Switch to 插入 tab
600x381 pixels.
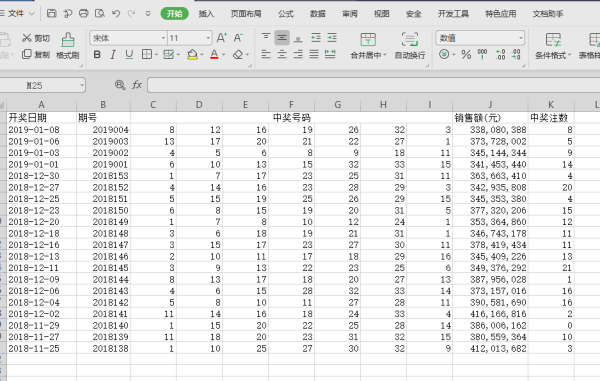coord(206,14)
